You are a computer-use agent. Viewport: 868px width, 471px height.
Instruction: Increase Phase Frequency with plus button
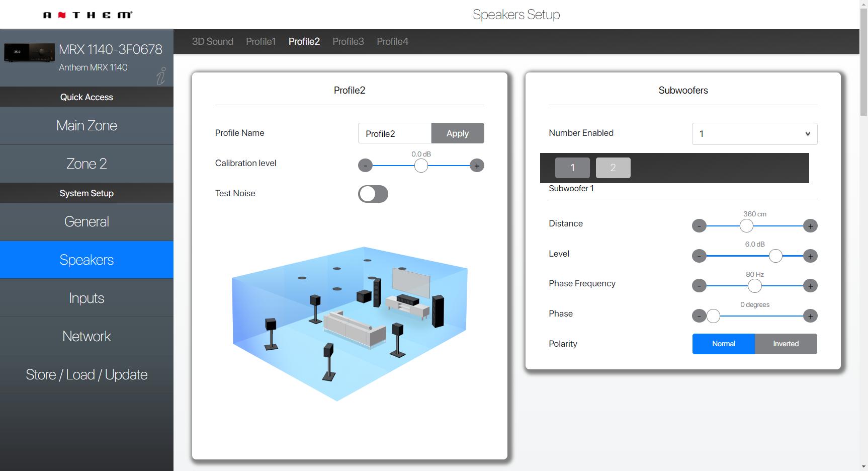810,286
